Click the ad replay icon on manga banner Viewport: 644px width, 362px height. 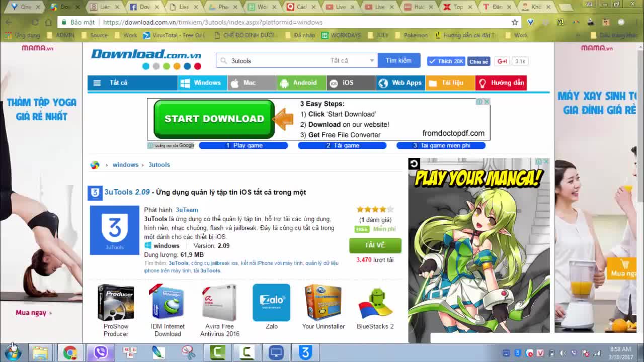414,163
